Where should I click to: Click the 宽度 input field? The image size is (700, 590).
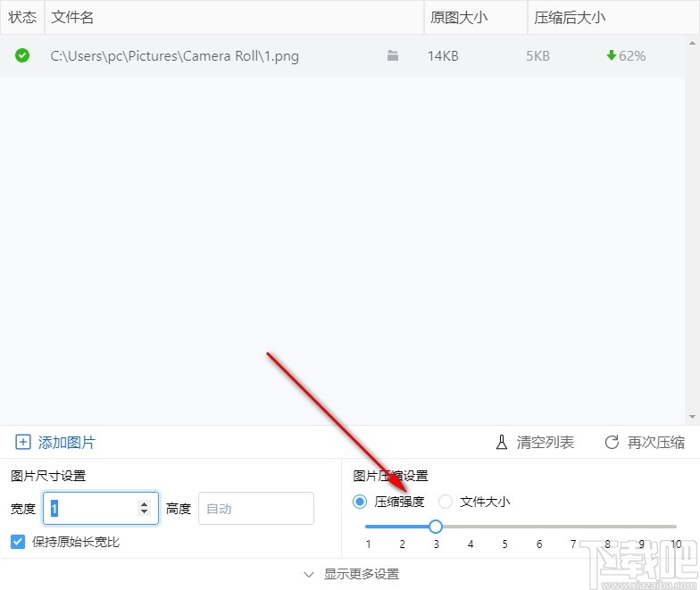(100, 509)
